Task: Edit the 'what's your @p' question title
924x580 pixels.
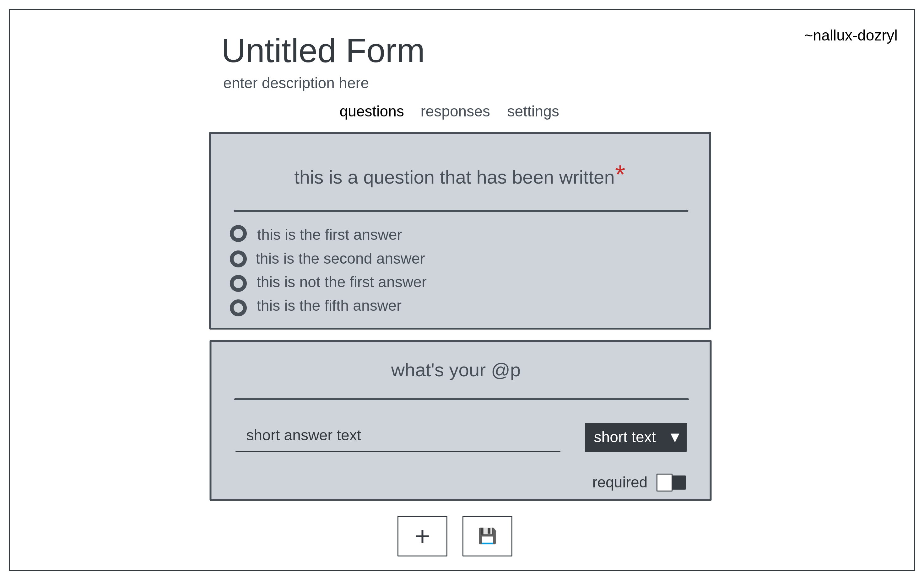Action: pyautogui.click(x=456, y=370)
